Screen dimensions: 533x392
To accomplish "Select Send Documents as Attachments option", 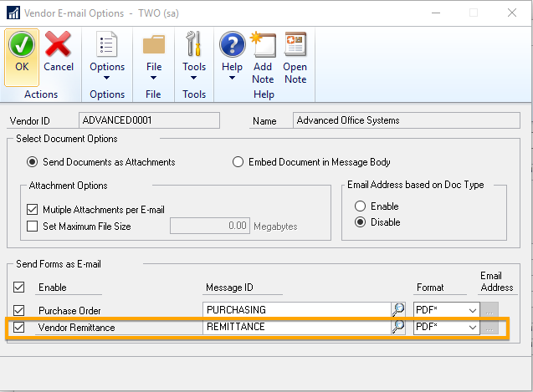I will click(x=33, y=162).
